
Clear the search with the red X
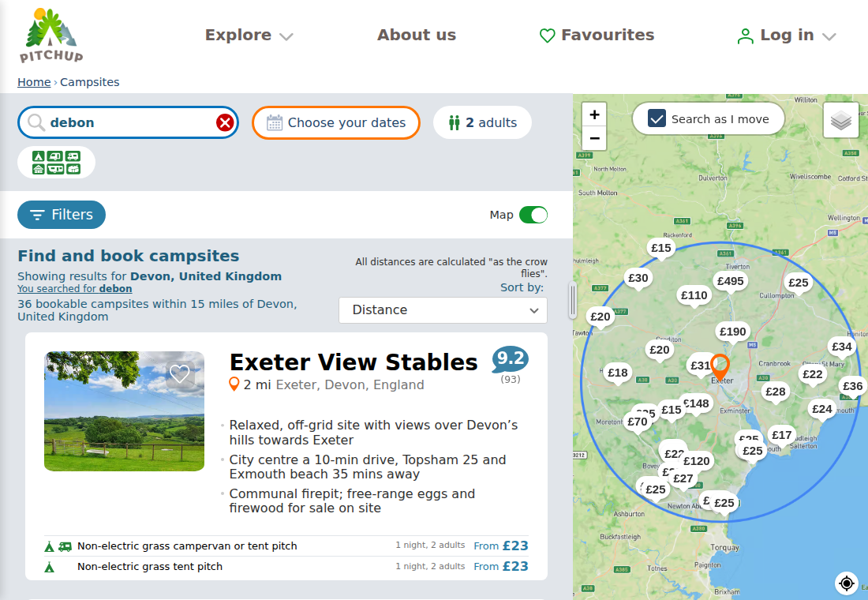click(225, 122)
